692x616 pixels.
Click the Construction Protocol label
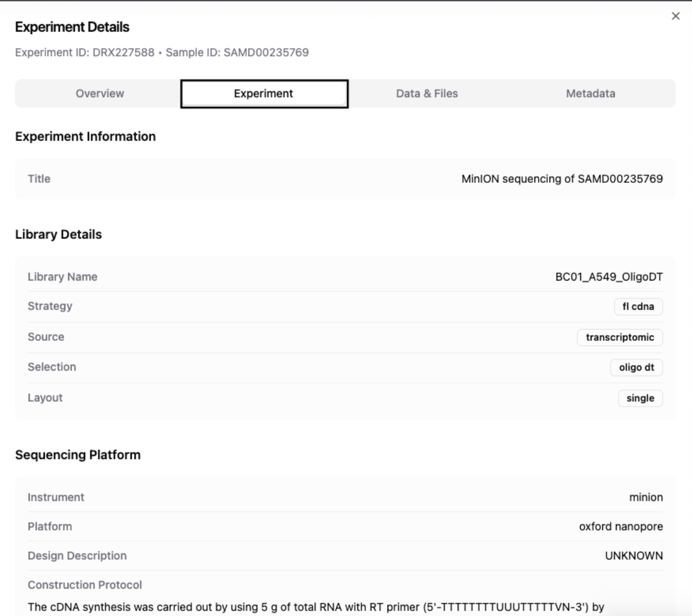(85, 585)
